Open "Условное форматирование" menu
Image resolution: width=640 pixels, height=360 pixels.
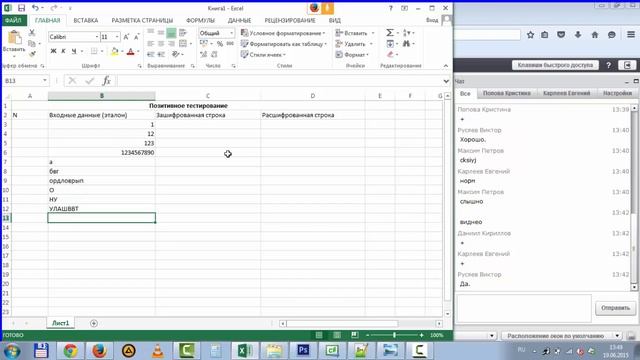[x=283, y=33]
